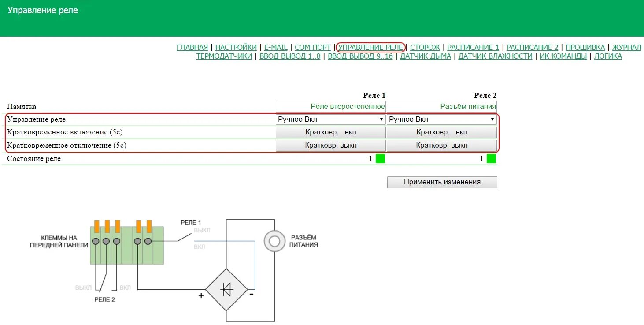Image resolution: width=644 pixels, height=325 pixels.
Task: Click the 'Реле 2' column header
Action: (x=485, y=95)
